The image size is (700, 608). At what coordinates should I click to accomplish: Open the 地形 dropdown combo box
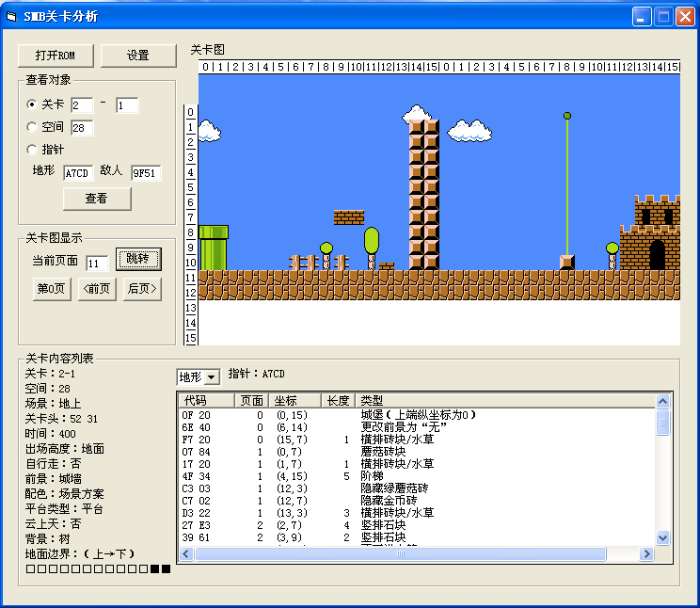pos(199,377)
